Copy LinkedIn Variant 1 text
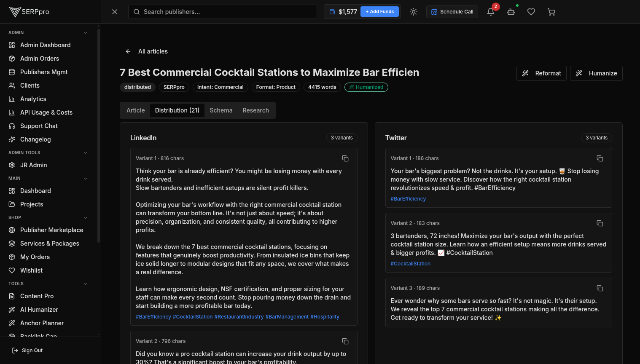The width and height of the screenshot is (640, 364). (x=345, y=158)
